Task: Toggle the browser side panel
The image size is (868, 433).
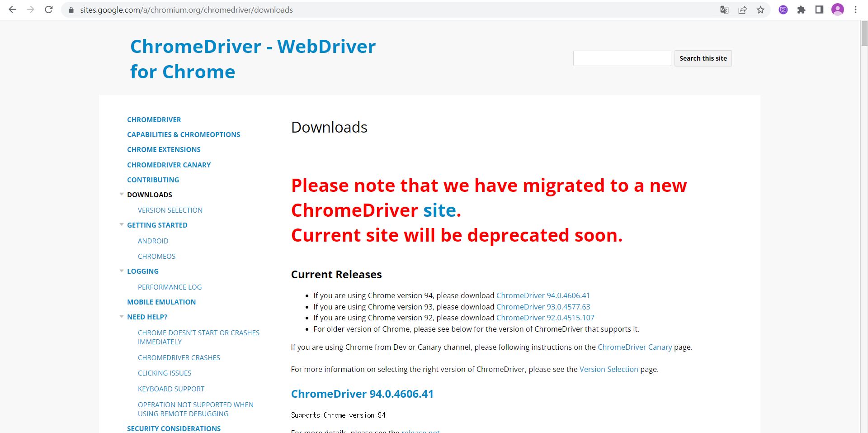Action: (819, 10)
